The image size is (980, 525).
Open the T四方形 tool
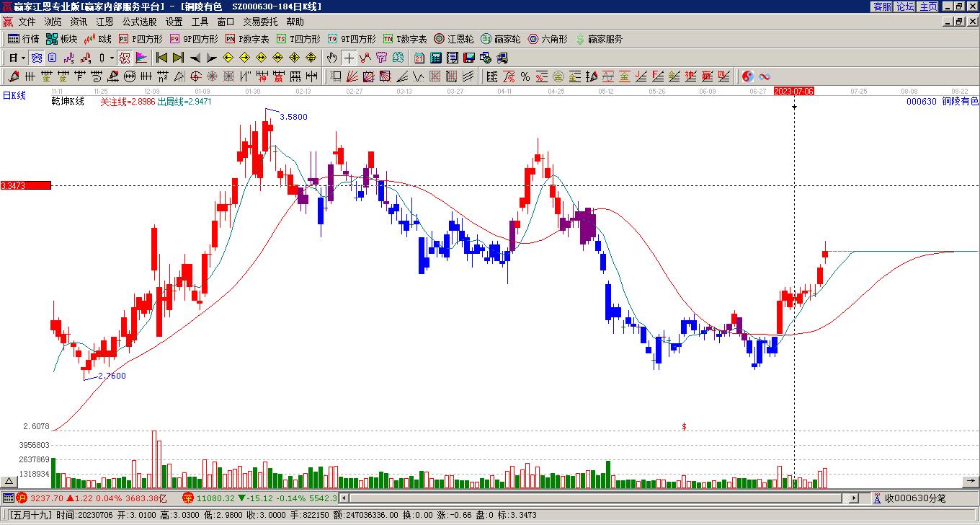tap(298, 39)
